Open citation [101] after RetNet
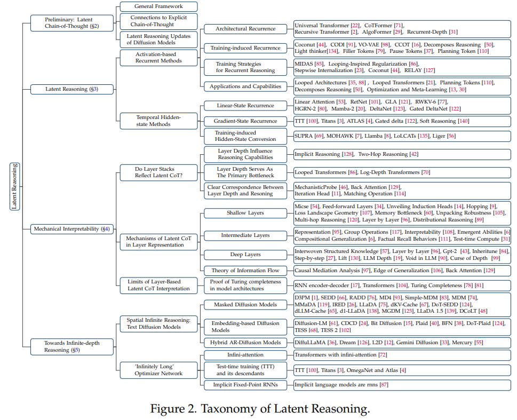 tap(374, 102)
